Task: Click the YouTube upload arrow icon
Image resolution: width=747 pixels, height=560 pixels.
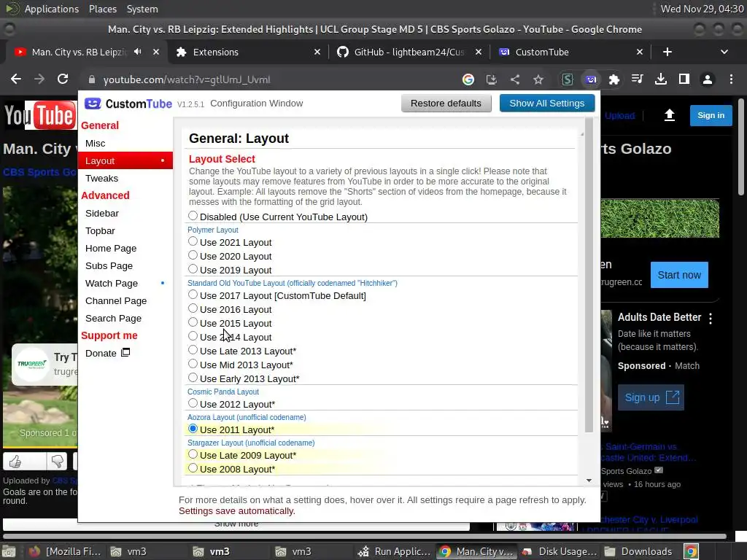Action: (670, 115)
